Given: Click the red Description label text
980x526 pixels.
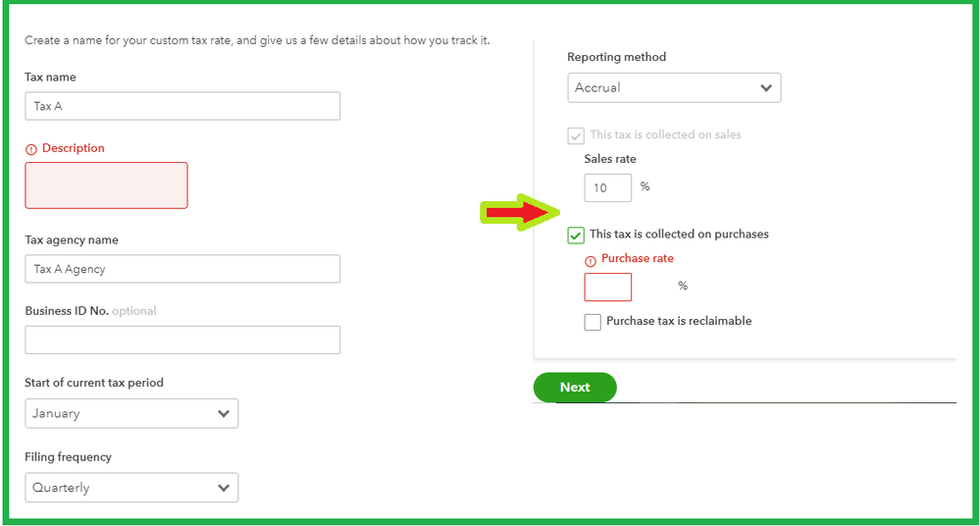Looking at the screenshot, I should click(x=74, y=148).
